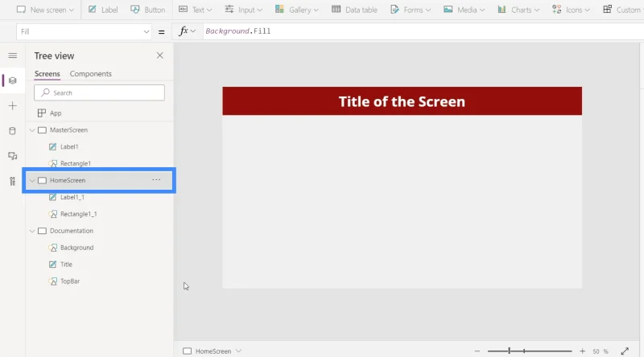This screenshot has width=644, height=357.
Task: Select Documentation screen in tree
Action: pos(72,231)
